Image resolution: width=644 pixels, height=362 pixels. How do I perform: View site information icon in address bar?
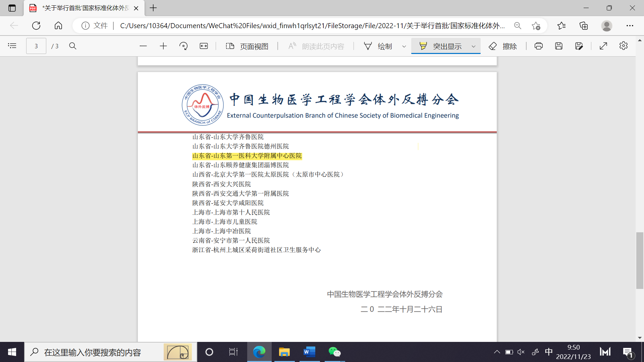pos(86,26)
